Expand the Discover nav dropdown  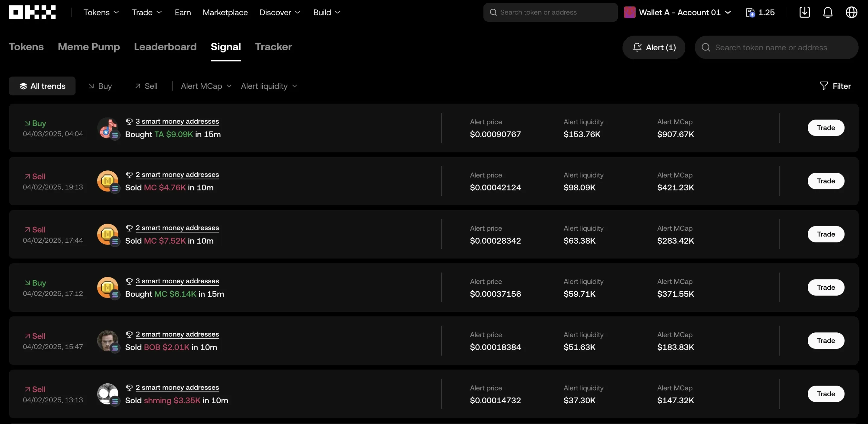tap(280, 12)
